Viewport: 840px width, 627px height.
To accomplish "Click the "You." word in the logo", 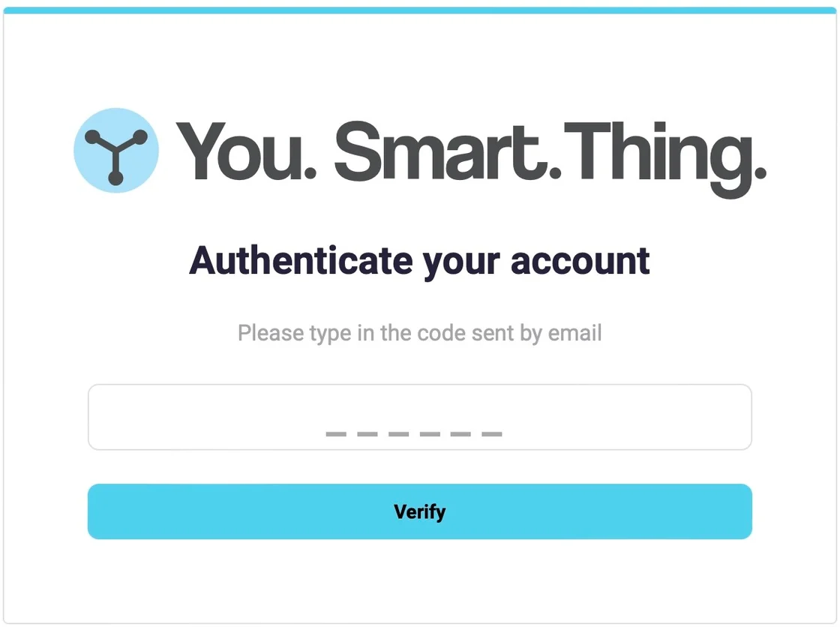I will click(246, 151).
